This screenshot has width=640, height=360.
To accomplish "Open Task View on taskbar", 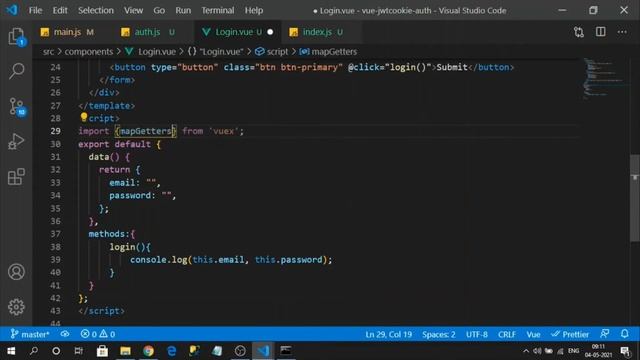I will [x=79, y=351].
